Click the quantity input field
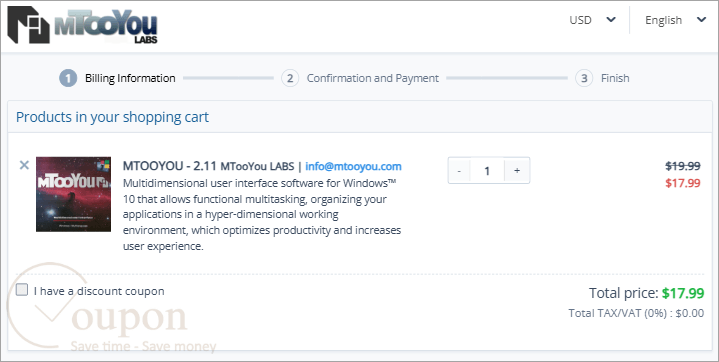Viewport: 719px width, 362px height. point(487,171)
